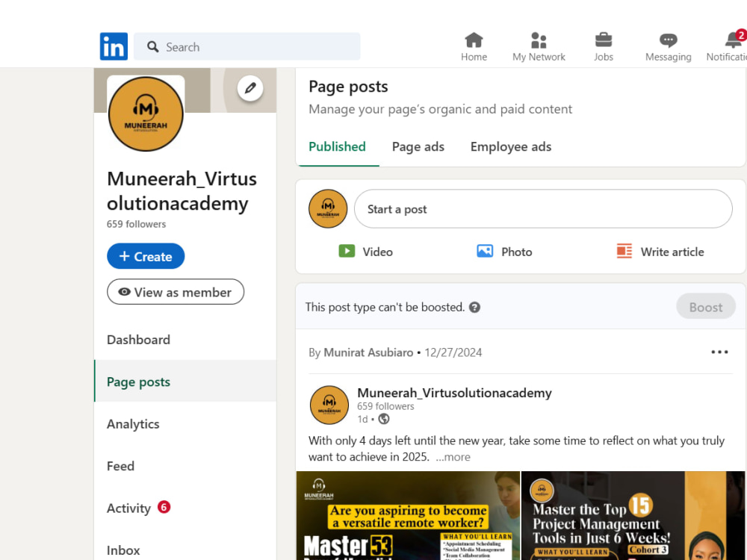Viewport: 747px width, 560px height.
Task: Click the Muneerah_Virtusolutionacademy page title in sidebar
Action: click(182, 191)
